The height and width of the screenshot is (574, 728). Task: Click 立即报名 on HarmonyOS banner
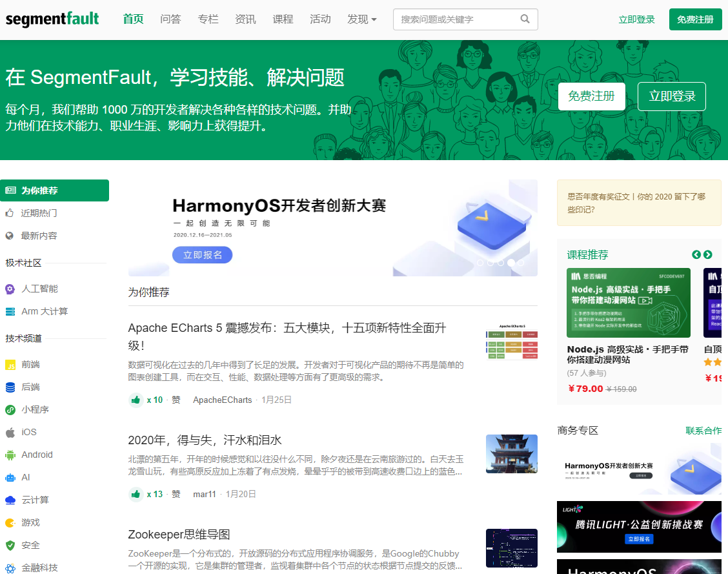pyautogui.click(x=203, y=255)
